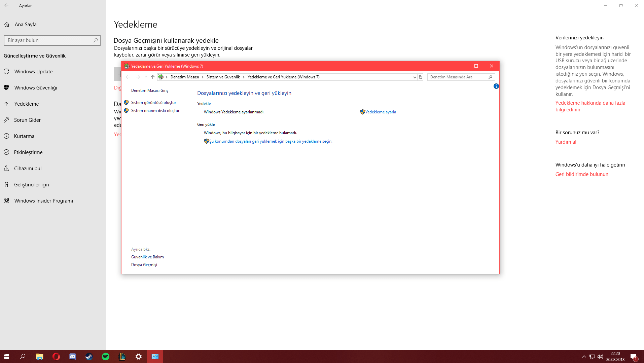644x363 pixels.
Task: Open the recent pages chevron near navigation arrows
Action: pyautogui.click(x=145, y=77)
